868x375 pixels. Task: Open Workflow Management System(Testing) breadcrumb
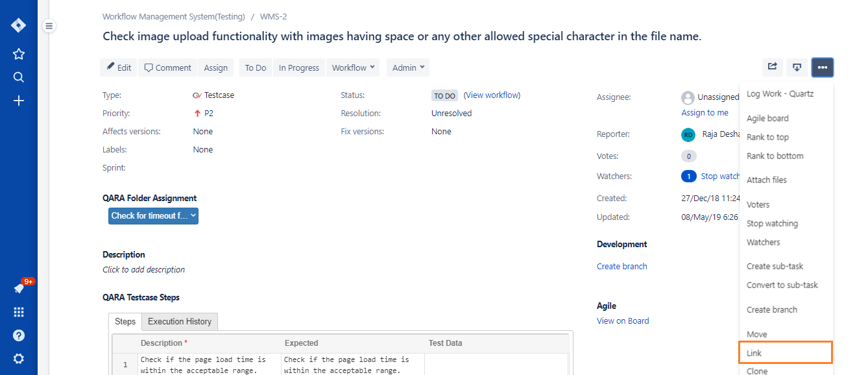pos(174,17)
